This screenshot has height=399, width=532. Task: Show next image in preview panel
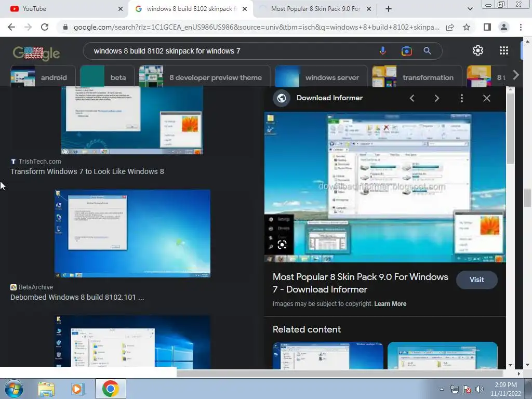(x=436, y=98)
